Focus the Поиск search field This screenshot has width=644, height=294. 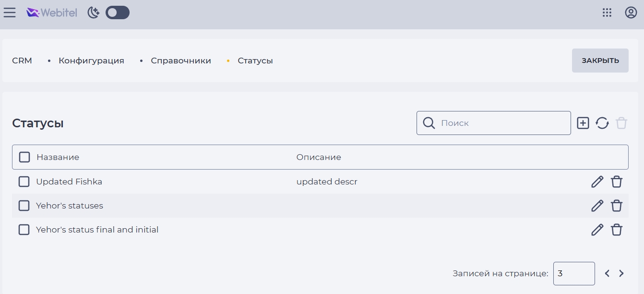click(x=494, y=123)
